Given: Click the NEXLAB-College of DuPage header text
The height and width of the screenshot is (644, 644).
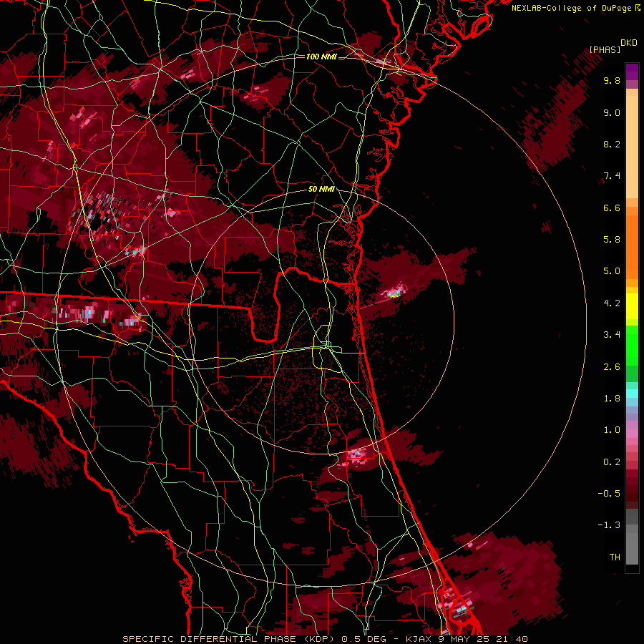Looking at the screenshot, I should pyautogui.click(x=572, y=8).
